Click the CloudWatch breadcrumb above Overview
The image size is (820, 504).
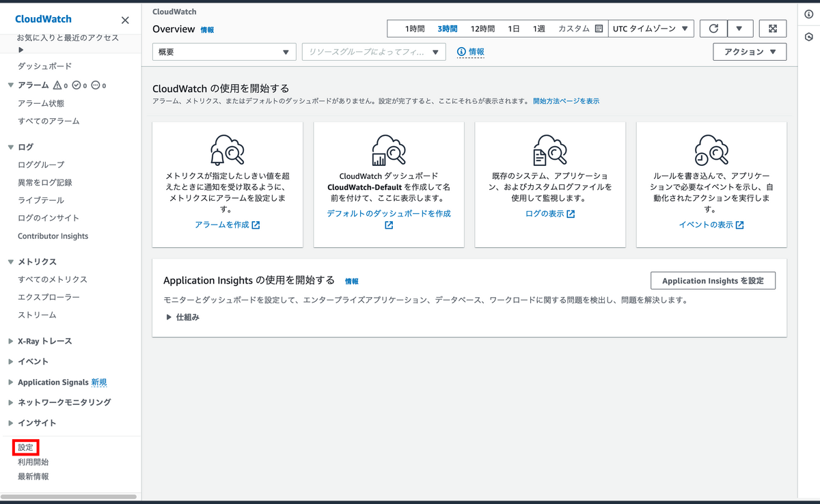174,12
